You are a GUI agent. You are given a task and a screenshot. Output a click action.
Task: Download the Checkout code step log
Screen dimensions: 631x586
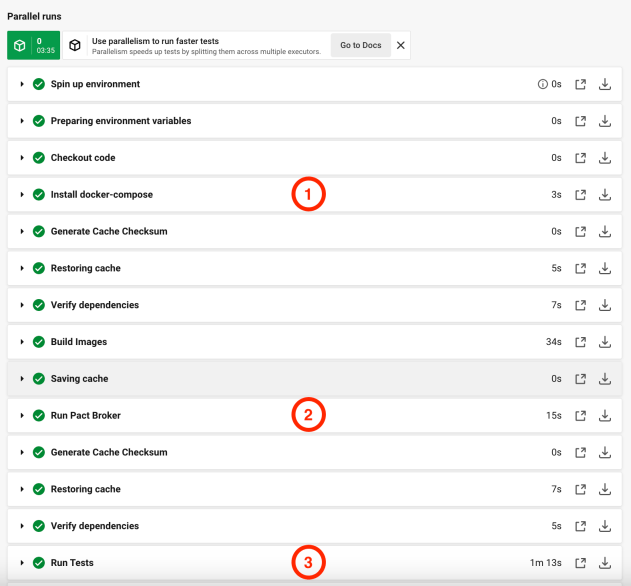pos(604,158)
